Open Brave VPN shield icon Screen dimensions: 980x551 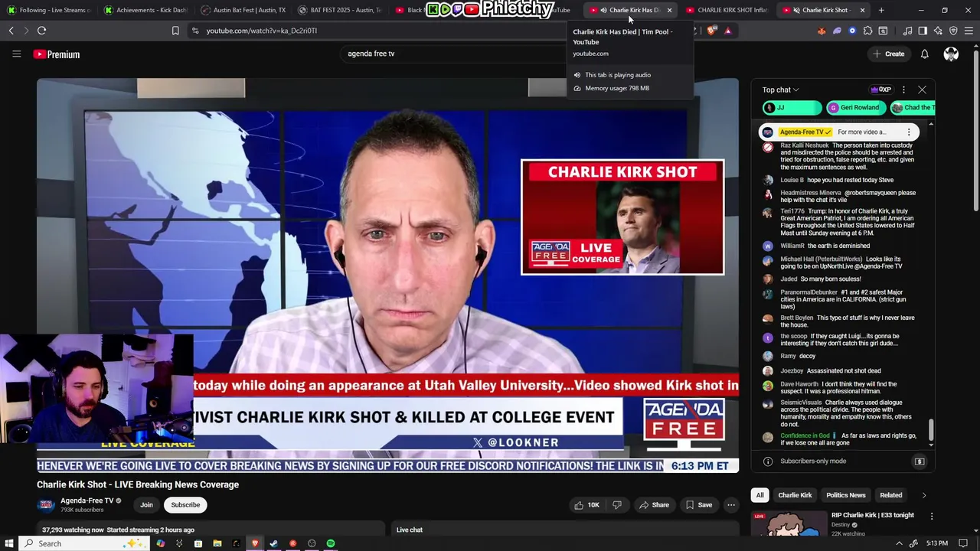[x=953, y=31]
